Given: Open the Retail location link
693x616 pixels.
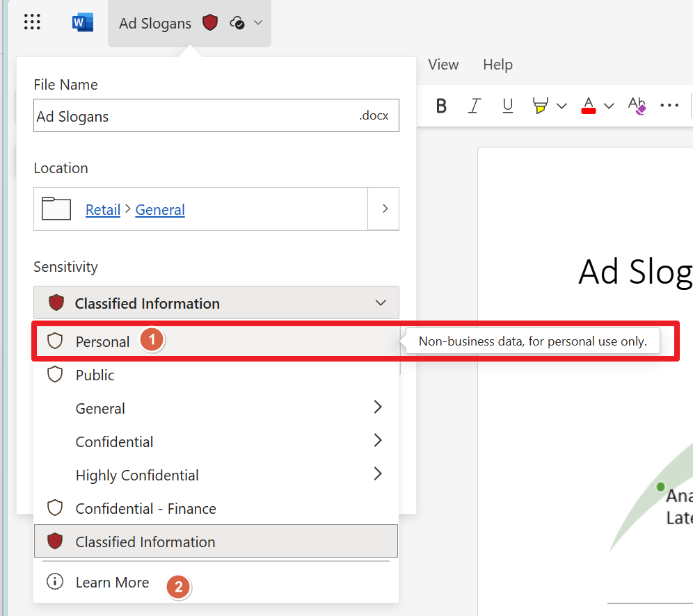Looking at the screenshot, I should 103,210.
